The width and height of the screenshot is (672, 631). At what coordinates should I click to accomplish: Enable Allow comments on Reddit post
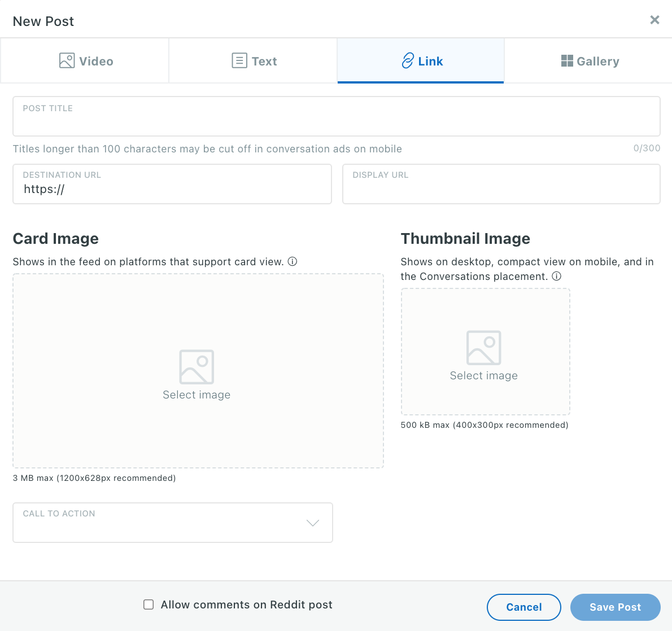(149, 604)
